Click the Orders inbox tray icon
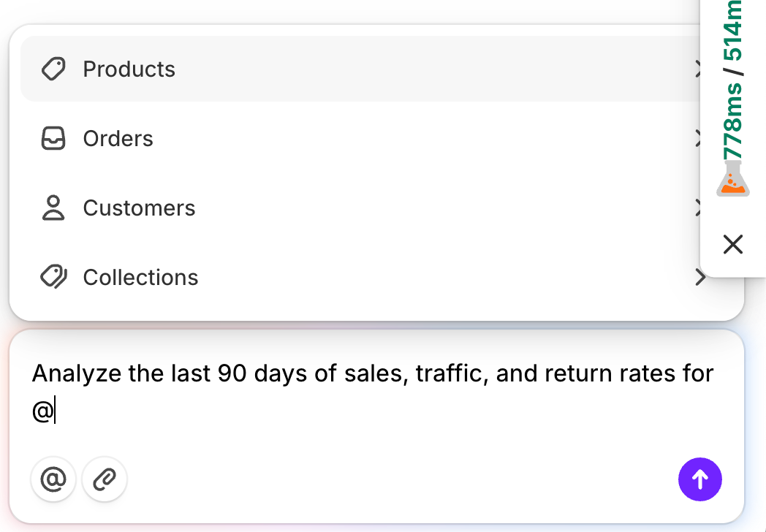The height and width of the screenshot is (532, 766). pyautogui.click(x=53, y=139)
